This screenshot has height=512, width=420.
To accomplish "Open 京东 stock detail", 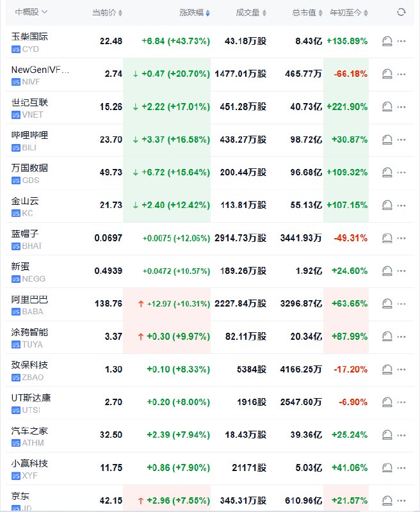I will (x=20, y=496).
